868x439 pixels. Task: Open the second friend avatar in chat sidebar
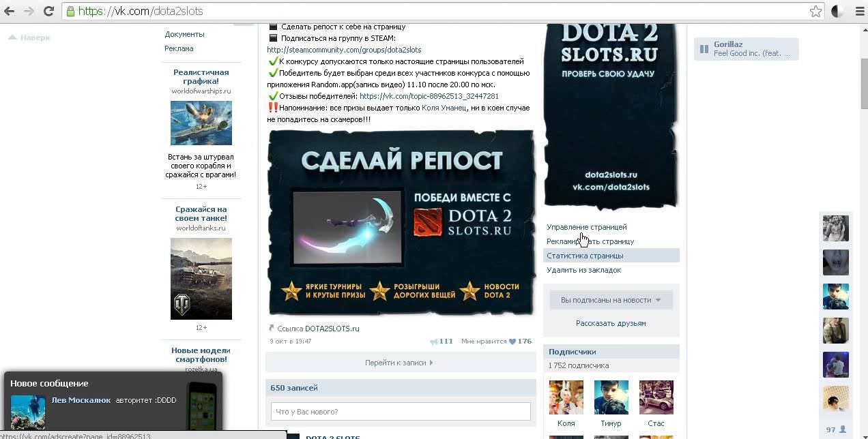[x=835, y=262]
